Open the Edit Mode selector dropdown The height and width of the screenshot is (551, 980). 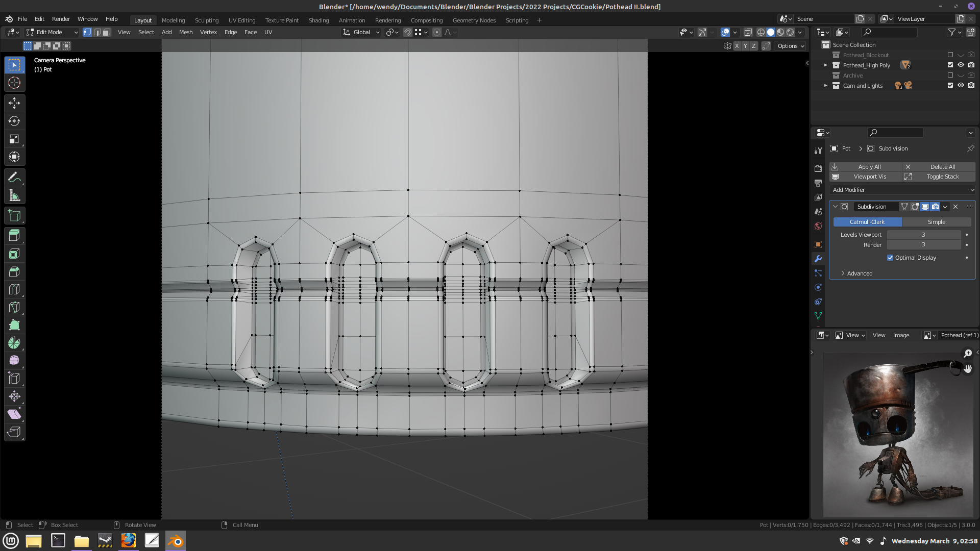pyautogui.click(x=52, y=32)
